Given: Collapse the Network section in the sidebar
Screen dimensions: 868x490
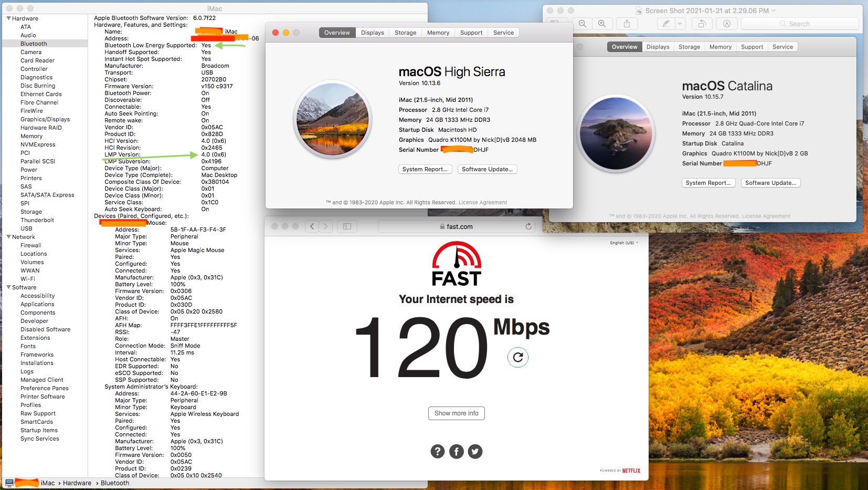Looking at the screenshot, I should (8, 237).
